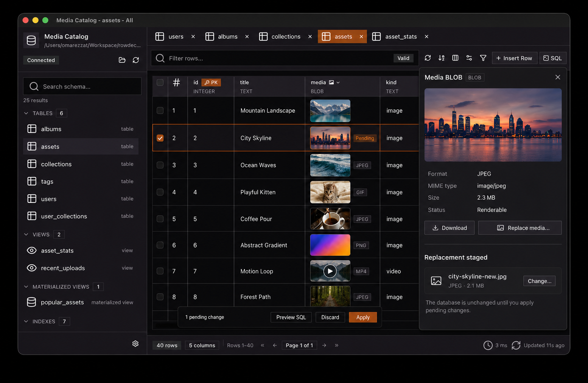Screen dimensions: 588x383
Task: Collapse the VIEWS section
Action: coord(26,234)
